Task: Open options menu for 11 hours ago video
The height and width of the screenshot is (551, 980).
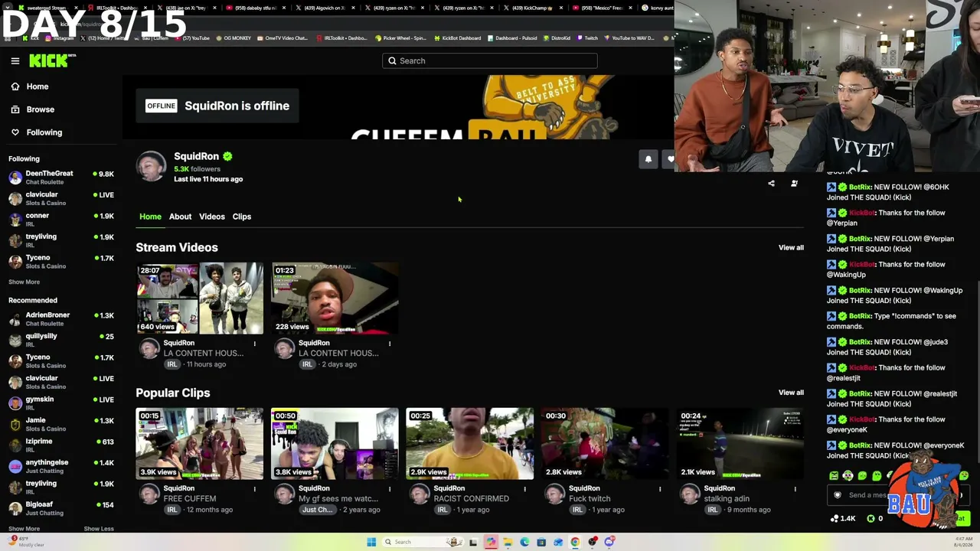Action: tap(255, 344)
